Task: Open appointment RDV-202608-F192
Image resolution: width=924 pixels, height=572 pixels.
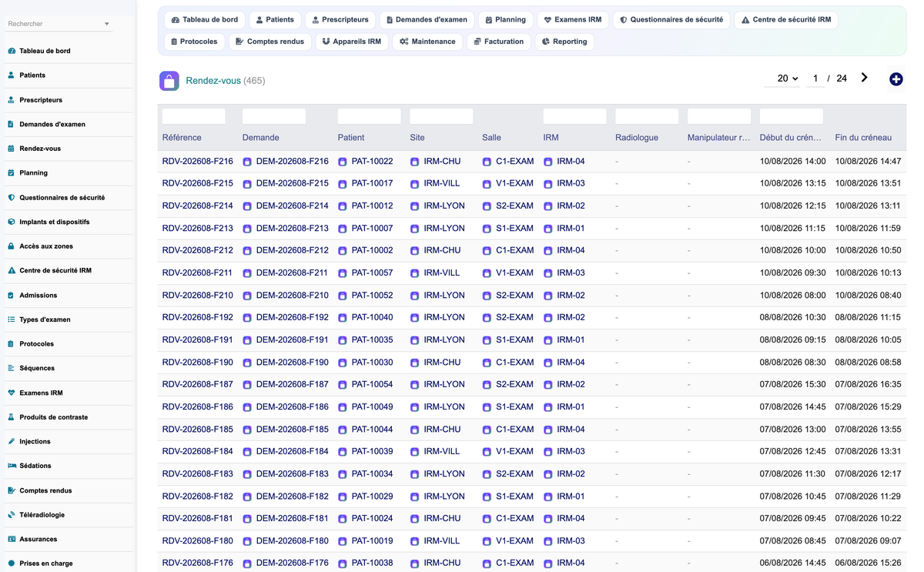Action: (197, 317)
